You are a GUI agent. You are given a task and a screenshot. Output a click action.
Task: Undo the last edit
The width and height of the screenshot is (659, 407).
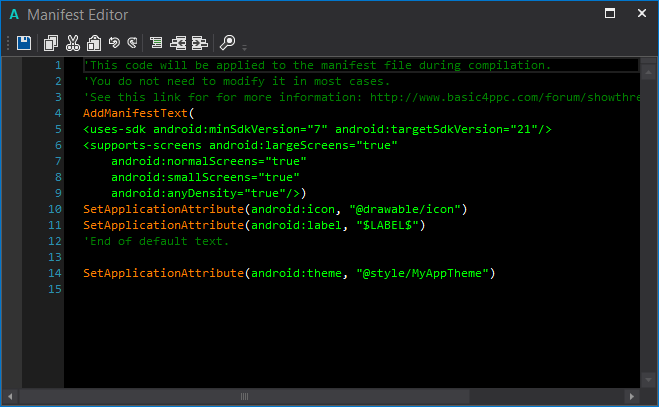pos(113,43)
